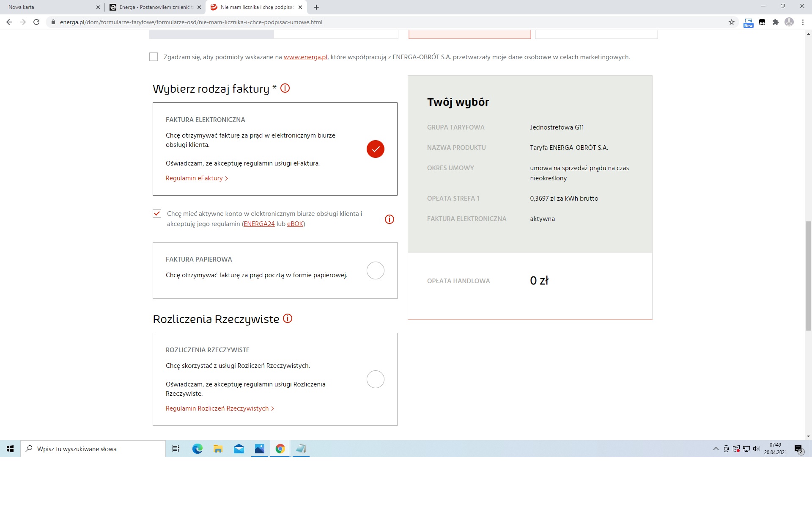The image size is (812, 516).
Task: Bookmark this page with the star icon
Action: pos(732,22)
